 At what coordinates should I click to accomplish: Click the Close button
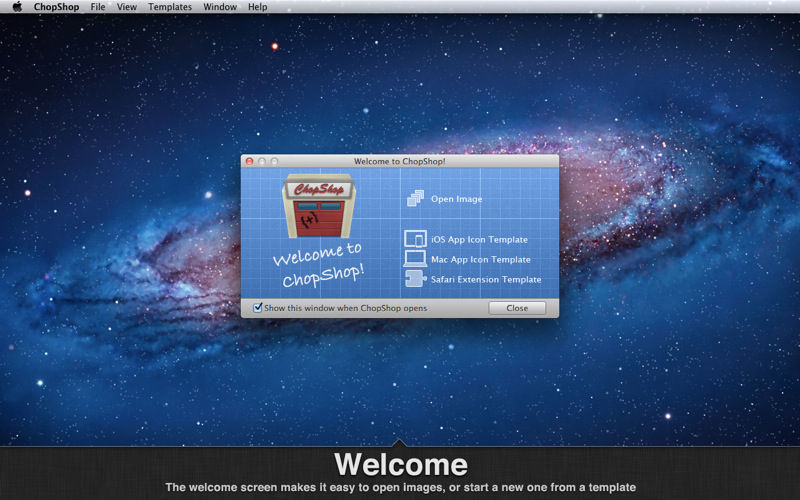click(517, 308)
